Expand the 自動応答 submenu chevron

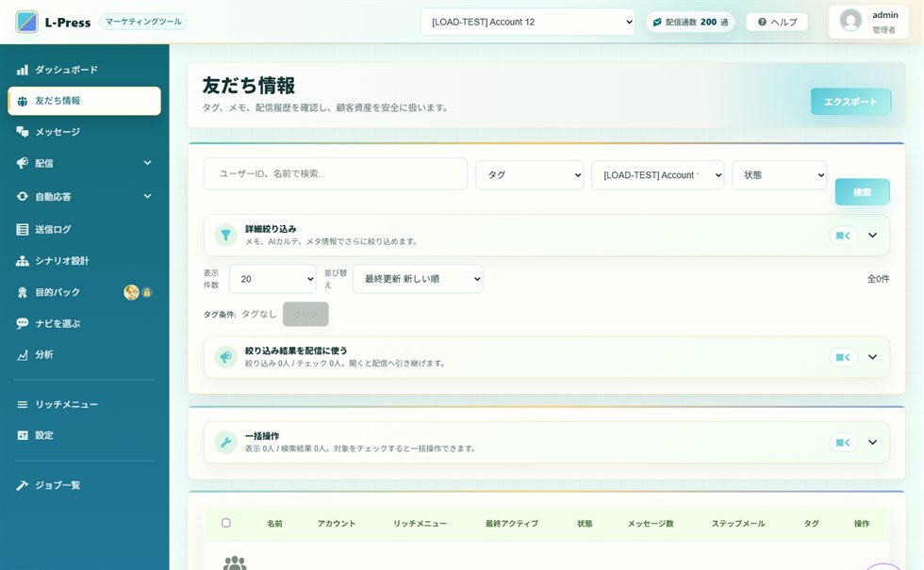[147, 196]
